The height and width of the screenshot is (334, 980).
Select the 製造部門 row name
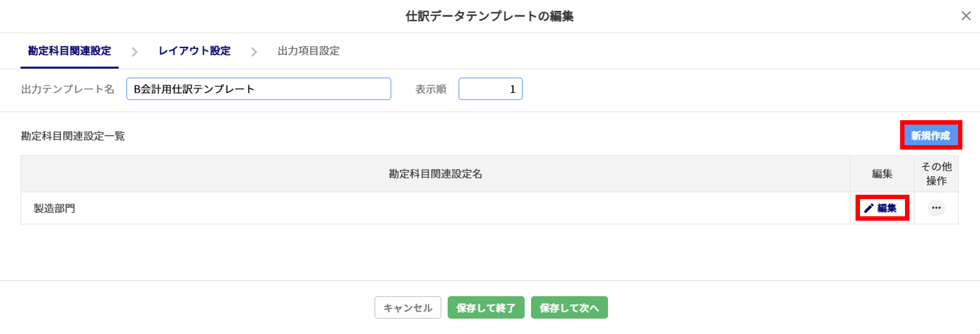54,208
